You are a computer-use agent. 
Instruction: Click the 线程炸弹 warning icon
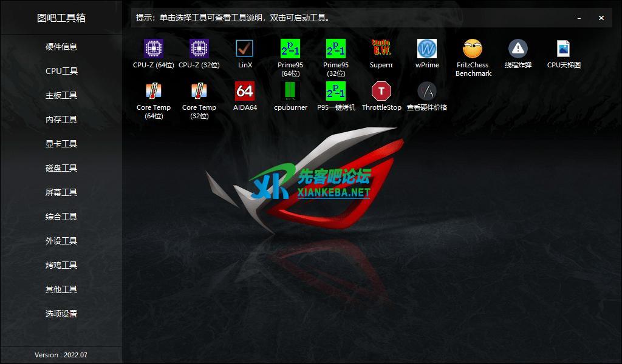(x=518, y=49)
